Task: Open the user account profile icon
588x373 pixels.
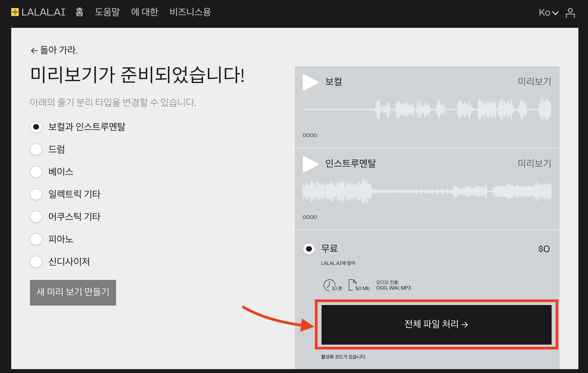Action: pyautogui.click(x=570, y=13)
